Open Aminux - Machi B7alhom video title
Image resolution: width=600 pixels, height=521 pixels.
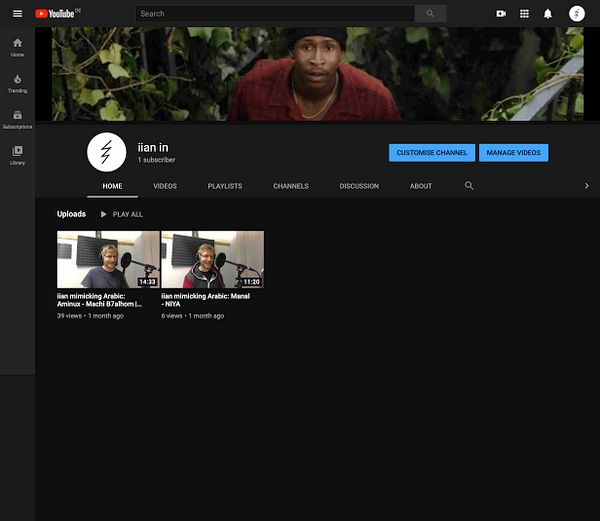[x=99, y=300]
